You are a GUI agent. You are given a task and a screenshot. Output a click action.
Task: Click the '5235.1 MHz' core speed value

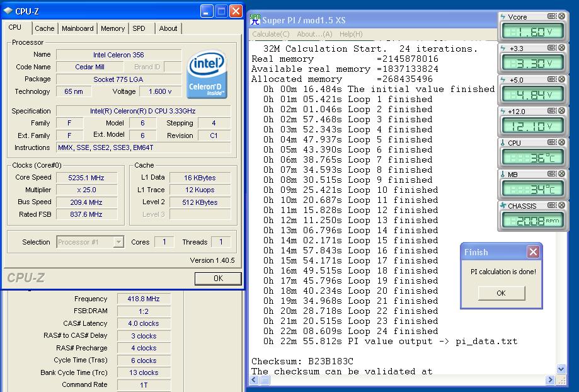tap(86, 178)
